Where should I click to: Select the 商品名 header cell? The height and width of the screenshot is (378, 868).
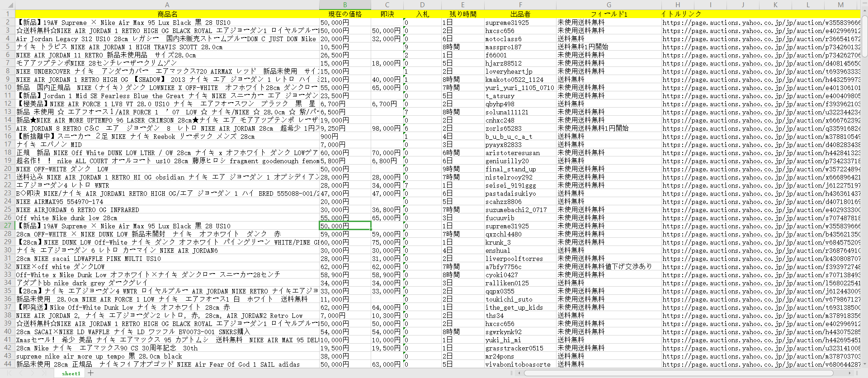click(167, 14)
